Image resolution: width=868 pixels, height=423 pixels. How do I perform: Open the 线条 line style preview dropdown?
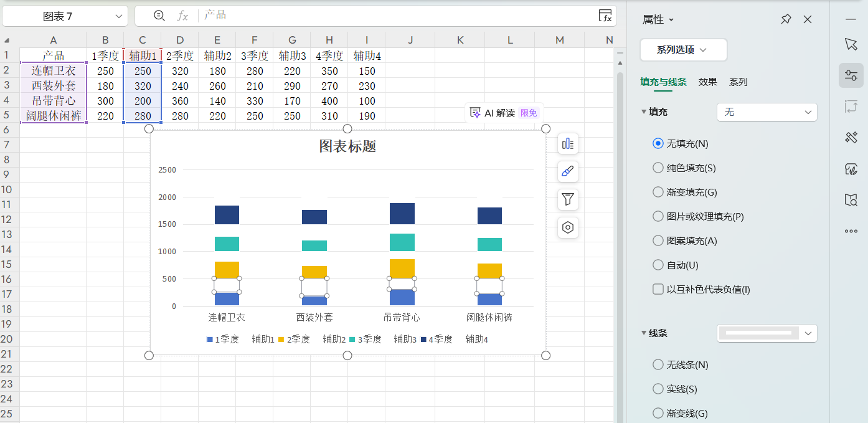(767, 333)
